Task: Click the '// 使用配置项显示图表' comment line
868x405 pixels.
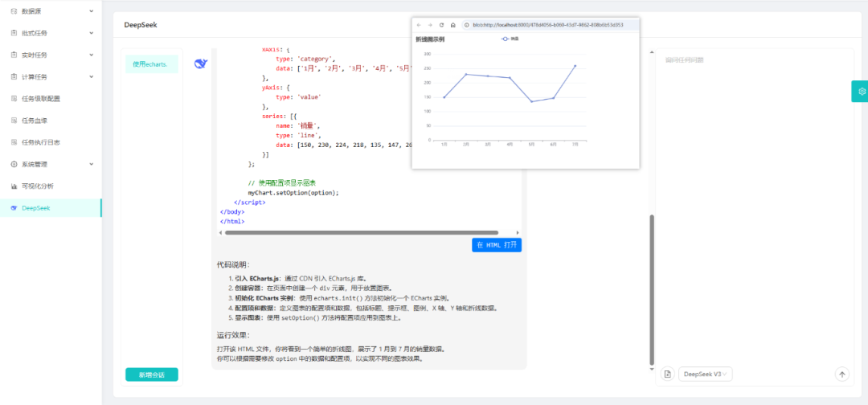Action: click(282, 183)
